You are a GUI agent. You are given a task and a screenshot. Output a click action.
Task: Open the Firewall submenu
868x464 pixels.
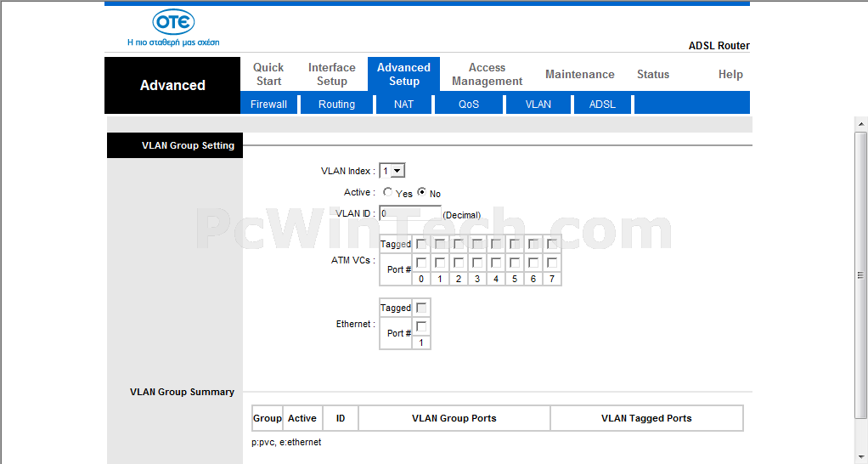tap(269, 104)
